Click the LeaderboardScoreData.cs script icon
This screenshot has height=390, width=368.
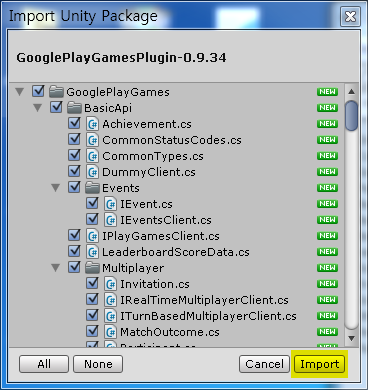[x=92, y=252]
